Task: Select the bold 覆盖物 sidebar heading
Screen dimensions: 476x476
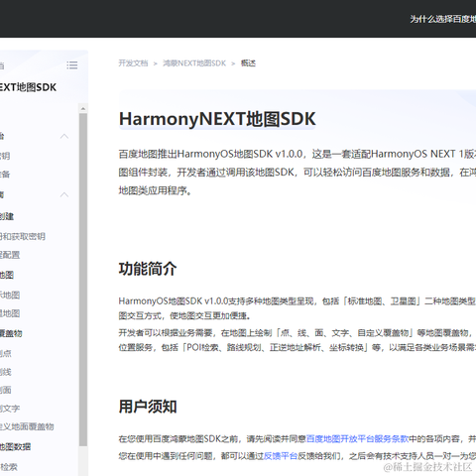Action: coord(11,333)
